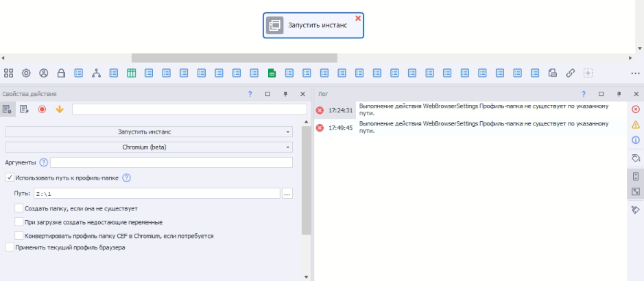Close the Свойства действия panel
The image size is (644, 281).
[x=302, y=94]
